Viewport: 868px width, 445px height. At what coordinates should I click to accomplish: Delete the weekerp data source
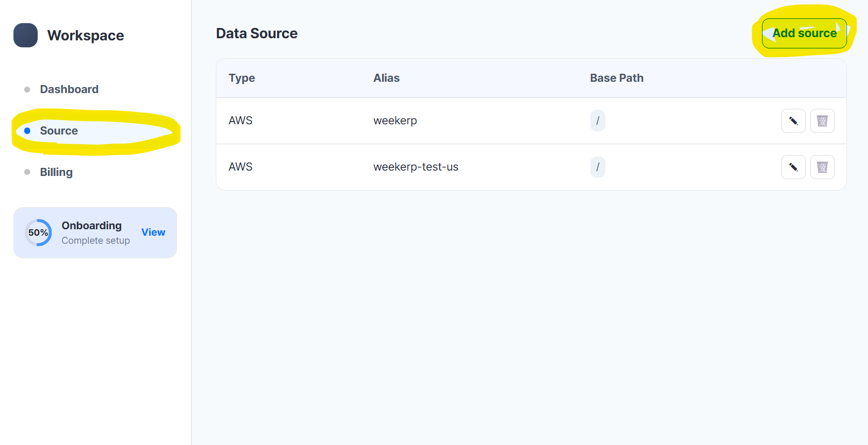(822, 121)
